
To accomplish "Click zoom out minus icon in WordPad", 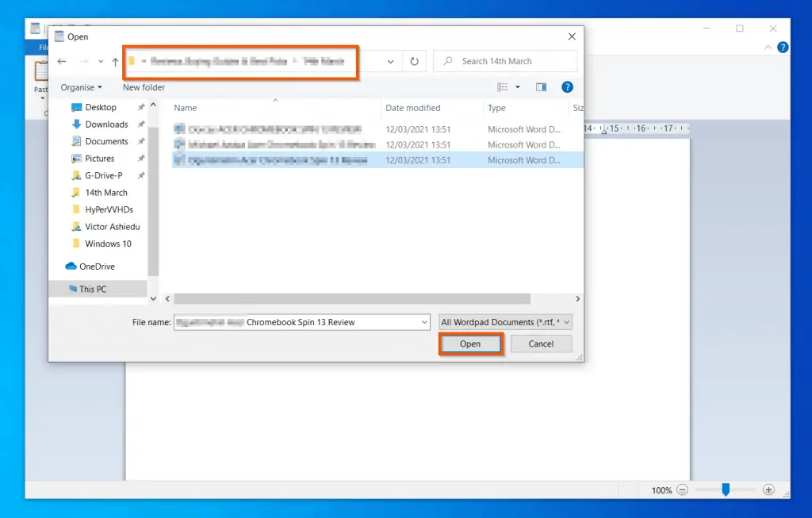I will (x=683, y=490).
